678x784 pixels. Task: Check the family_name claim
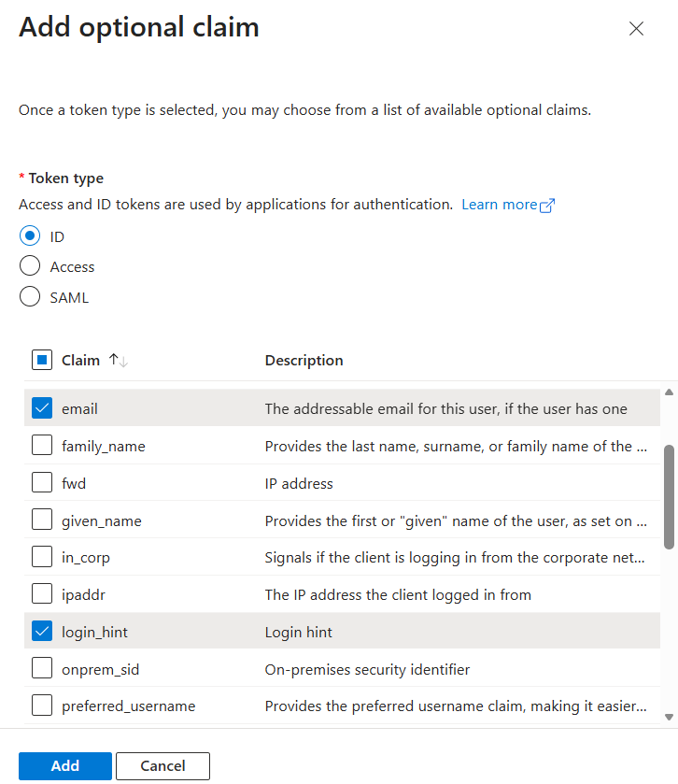point(42,446)
